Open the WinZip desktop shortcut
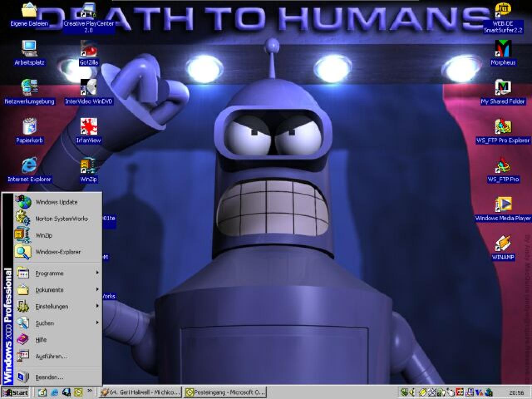 (x=89, y=170)
